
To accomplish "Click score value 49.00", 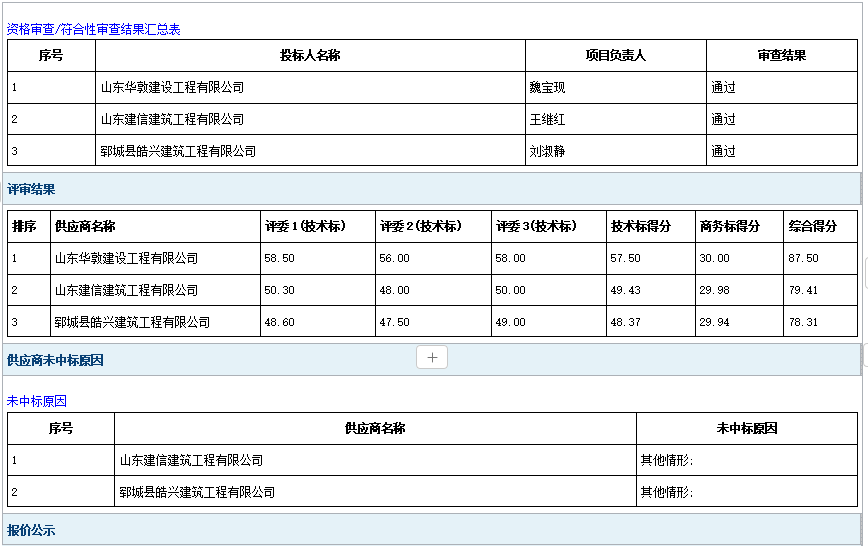I will tap(510, 323).
